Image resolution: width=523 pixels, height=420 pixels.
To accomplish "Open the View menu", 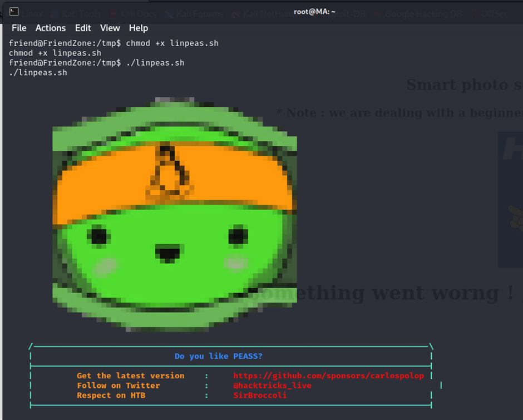I will (110, 28).
